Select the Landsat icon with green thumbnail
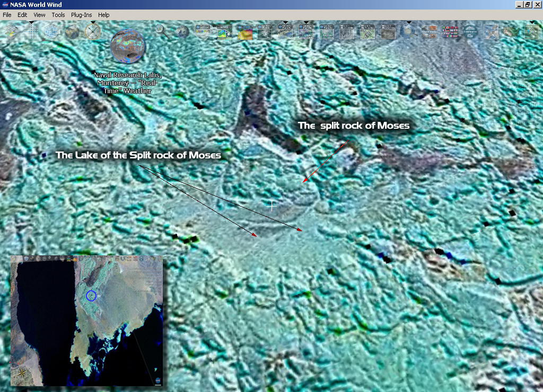Viewport: 543px width, 392px height. click(x=327, y=31)
